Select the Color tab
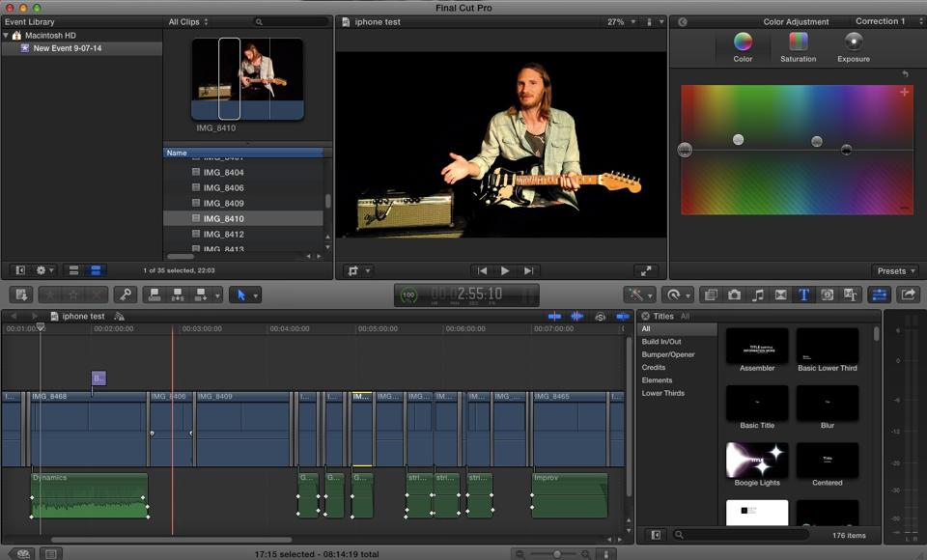 click(x=743, y=47)
